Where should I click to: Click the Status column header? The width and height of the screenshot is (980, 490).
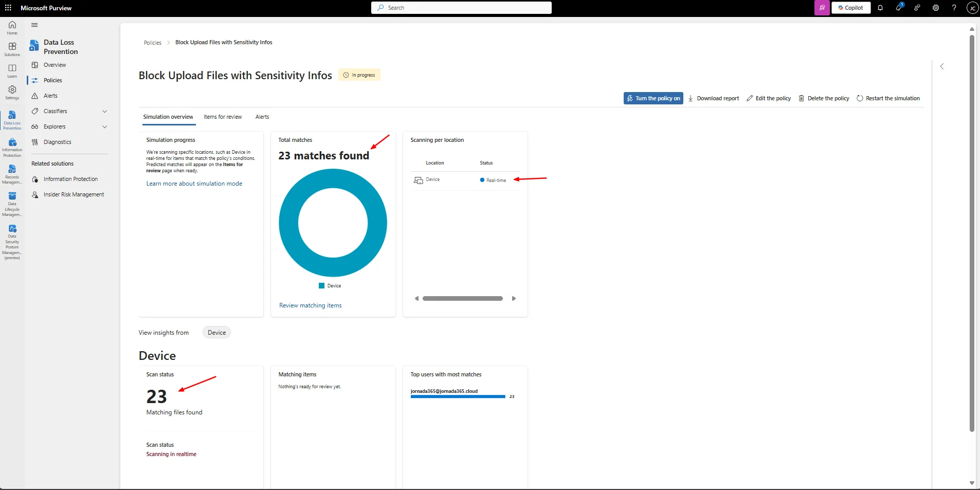[486, 163]
